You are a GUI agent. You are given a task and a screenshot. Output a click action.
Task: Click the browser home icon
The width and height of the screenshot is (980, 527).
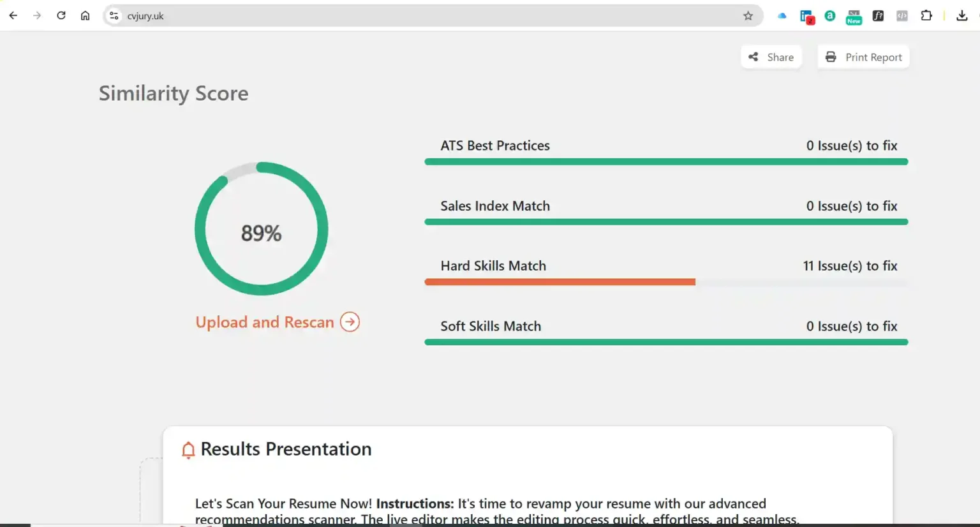point(85,15)
